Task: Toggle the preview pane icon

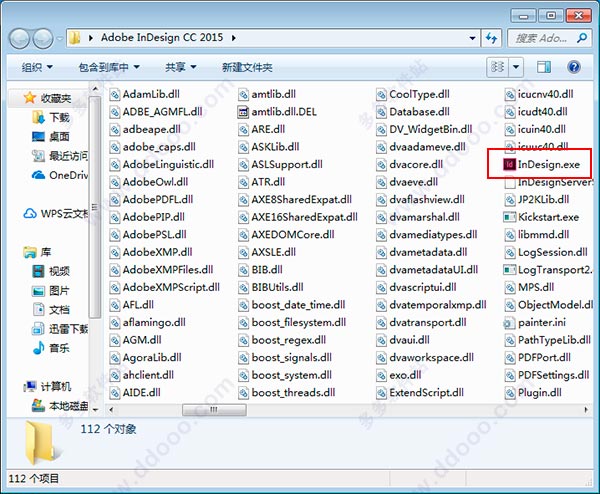Action: pyautogui.click(x=544, y=67)
